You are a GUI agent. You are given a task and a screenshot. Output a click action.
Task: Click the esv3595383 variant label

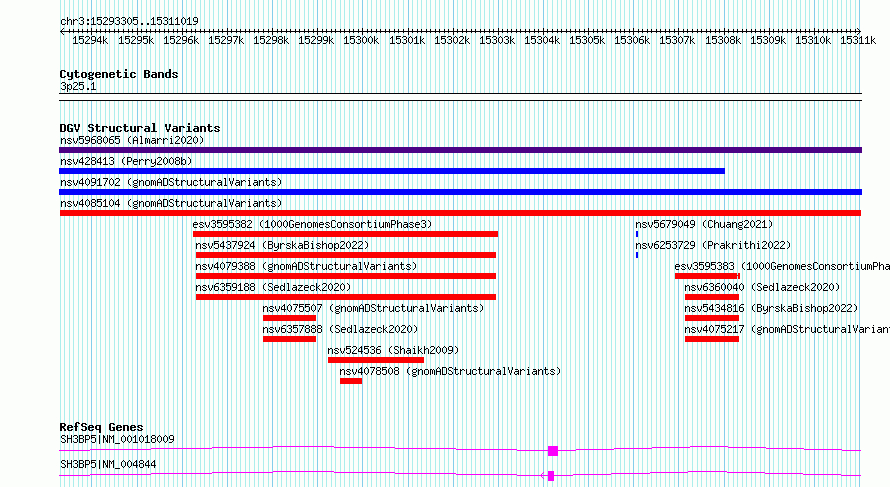pyautogui.click(x=782, y=266)
